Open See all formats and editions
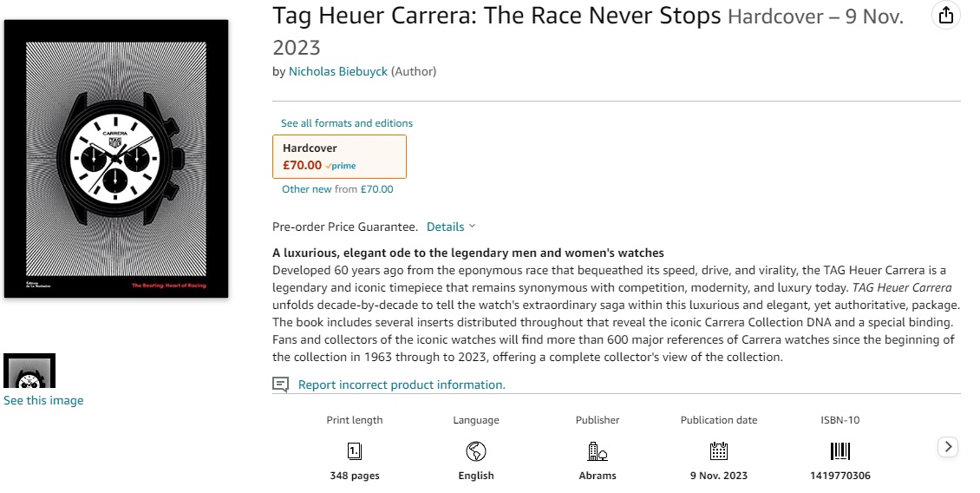This screenshot has width=980, height=493. click(347, 123)
